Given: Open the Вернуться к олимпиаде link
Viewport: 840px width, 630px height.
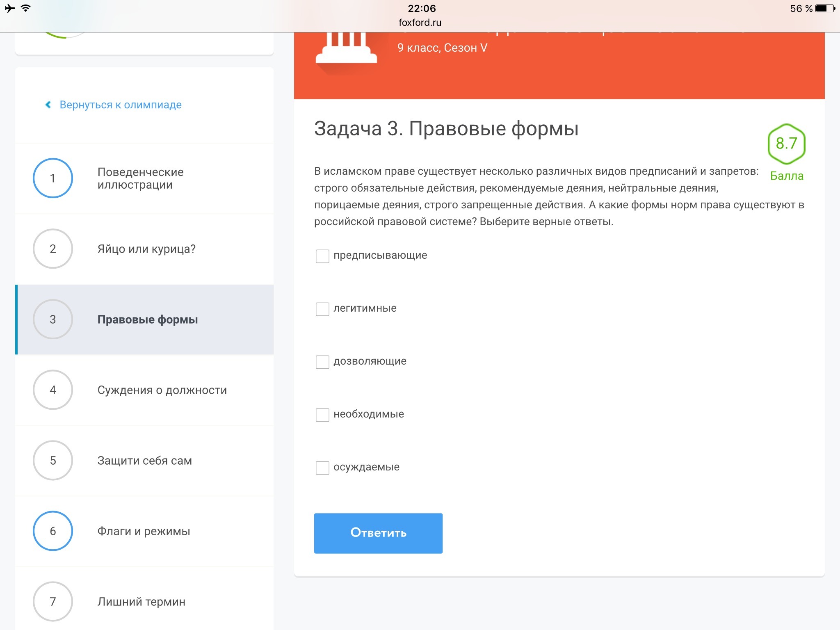Looking at the screenshot, I should [x=120, y=105].
